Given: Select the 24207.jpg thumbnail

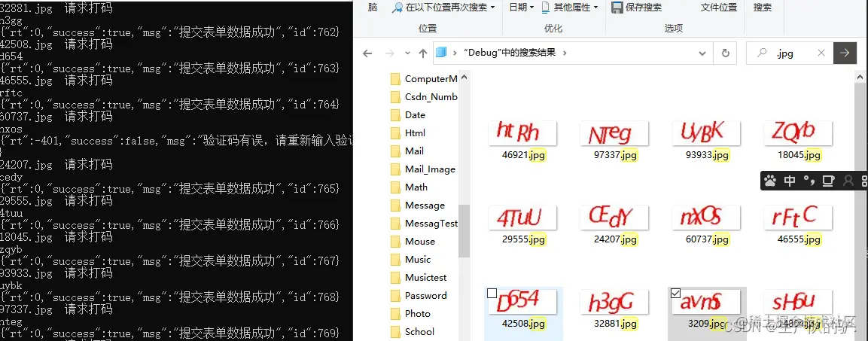Looking at the screenshot, I should tap(614, 218).
